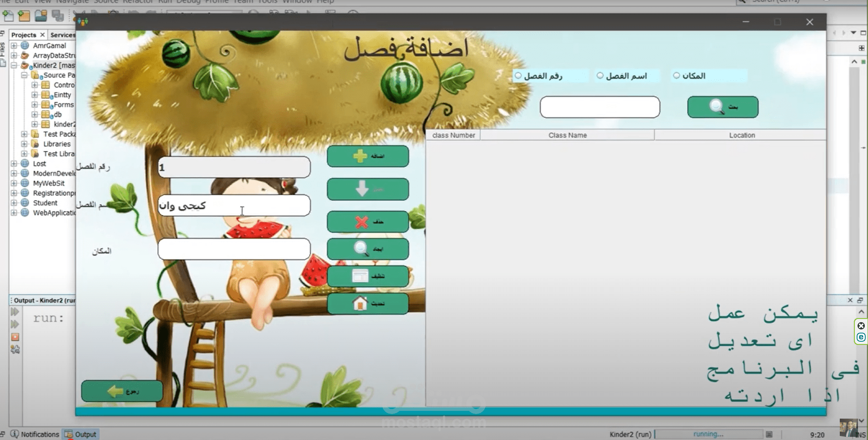The height and width of the screenshot is (440, 868).
Task: Click the Stop icon in Output panel
Action: pyautogui.click(x=15, y=337)
